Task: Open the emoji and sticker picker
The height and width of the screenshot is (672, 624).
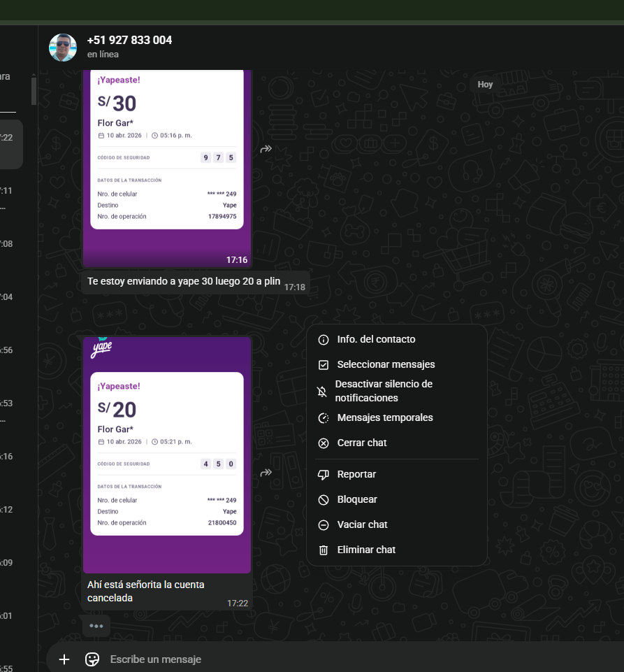Action: tap(92, 659)
